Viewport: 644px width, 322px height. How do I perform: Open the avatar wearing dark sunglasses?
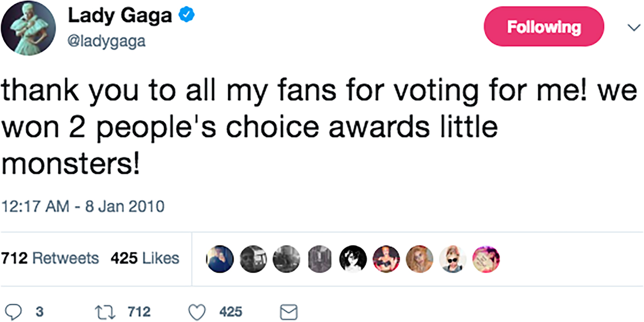coord(452,258)
